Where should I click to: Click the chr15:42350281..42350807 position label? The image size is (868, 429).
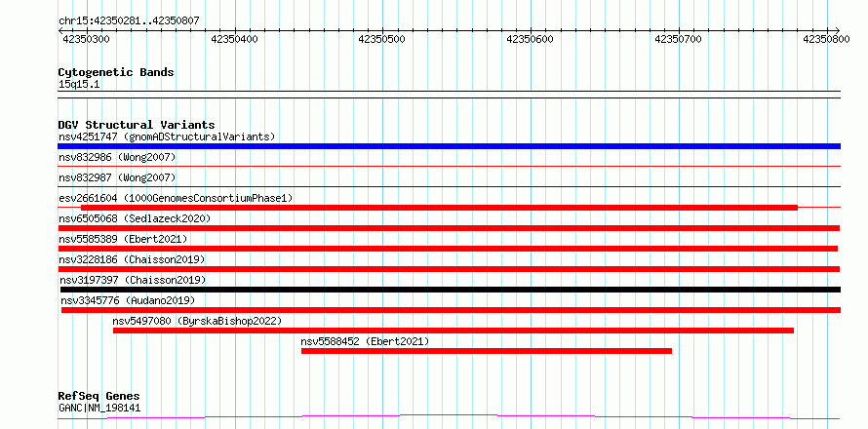pyautogui.click(x=129, y=21)
